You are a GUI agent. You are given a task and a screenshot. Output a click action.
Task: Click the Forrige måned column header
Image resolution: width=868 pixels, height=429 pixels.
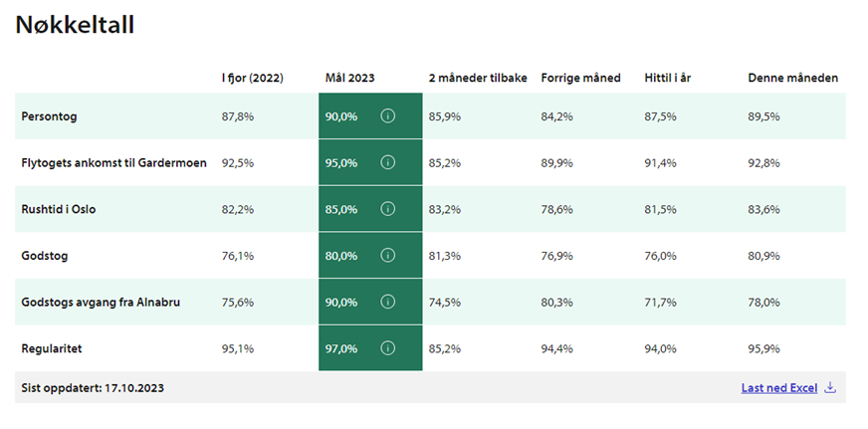tap(580, 78)
